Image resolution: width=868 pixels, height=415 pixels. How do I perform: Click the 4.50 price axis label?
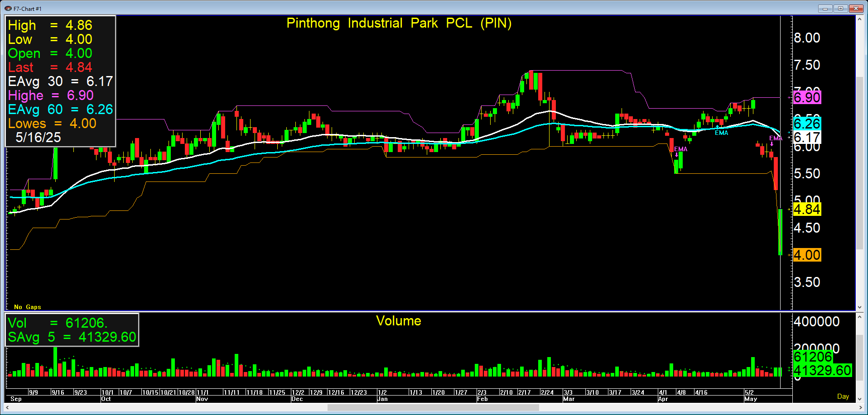pos(807,228)
